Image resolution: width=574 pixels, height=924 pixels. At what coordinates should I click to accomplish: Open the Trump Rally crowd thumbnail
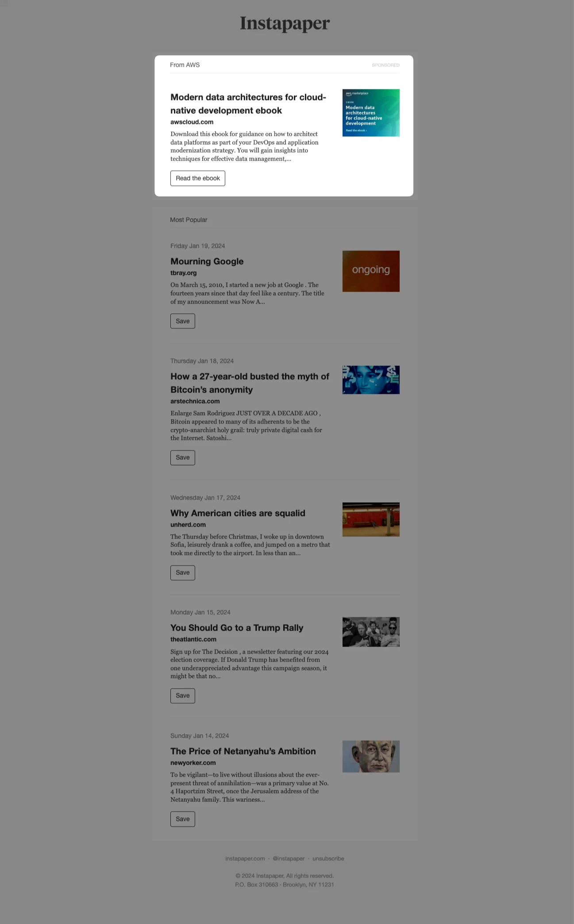coord(371,632)
